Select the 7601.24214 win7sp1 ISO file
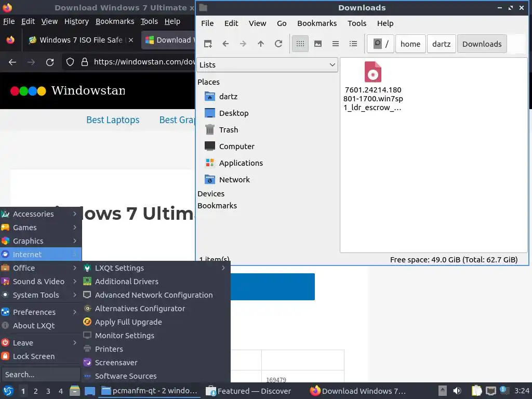The width and height of the screenshot is (532, 399). tap(373, 86)
